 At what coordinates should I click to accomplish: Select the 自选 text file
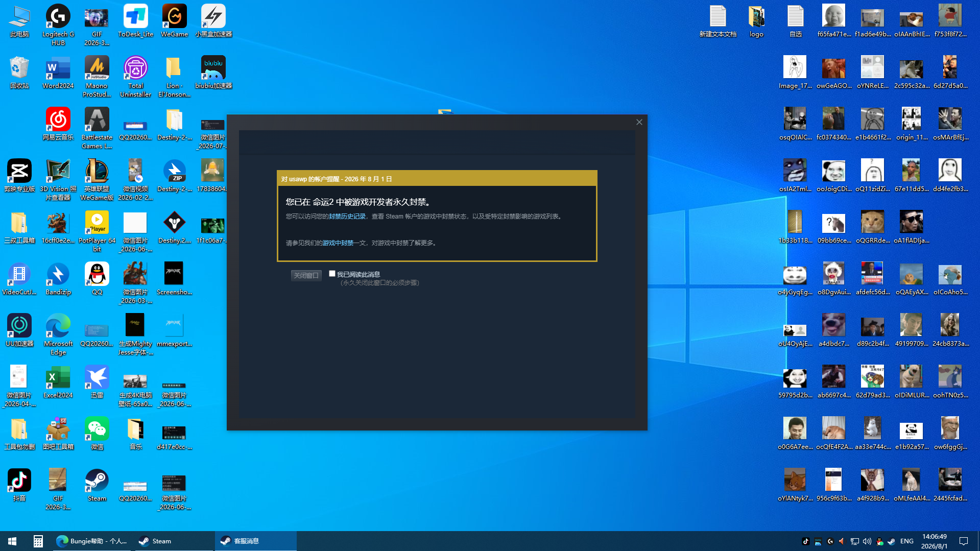click(795, 21)
